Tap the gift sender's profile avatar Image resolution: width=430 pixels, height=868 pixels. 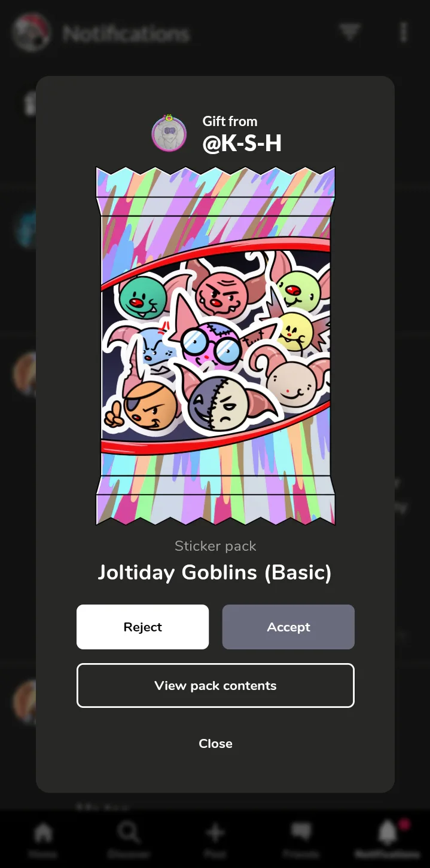click(169, 133)
